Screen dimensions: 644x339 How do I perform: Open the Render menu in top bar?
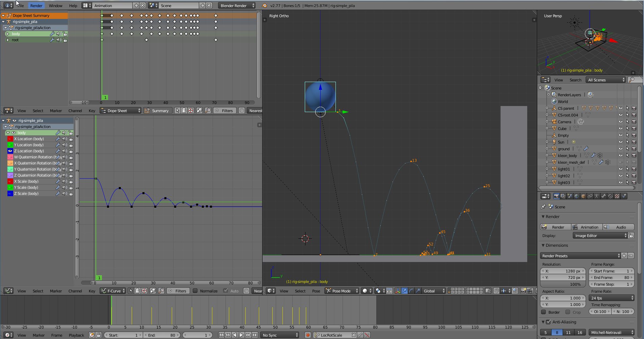[36, 5]
